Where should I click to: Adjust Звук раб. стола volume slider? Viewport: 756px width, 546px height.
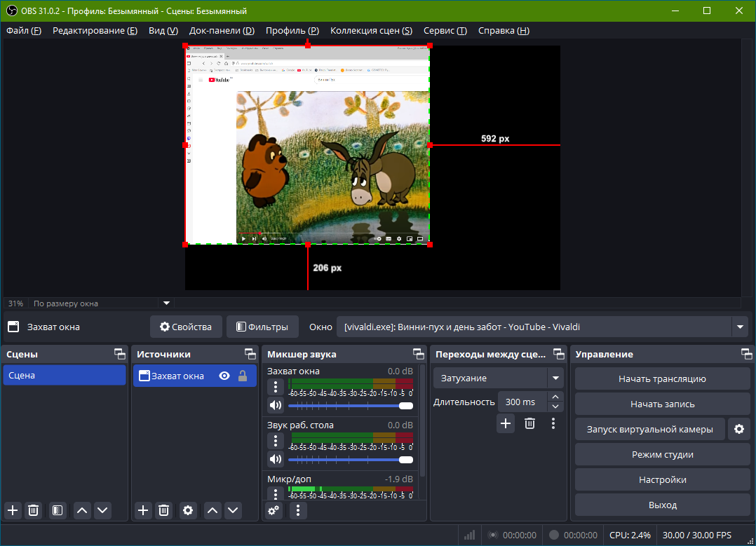tap(351, 460)
